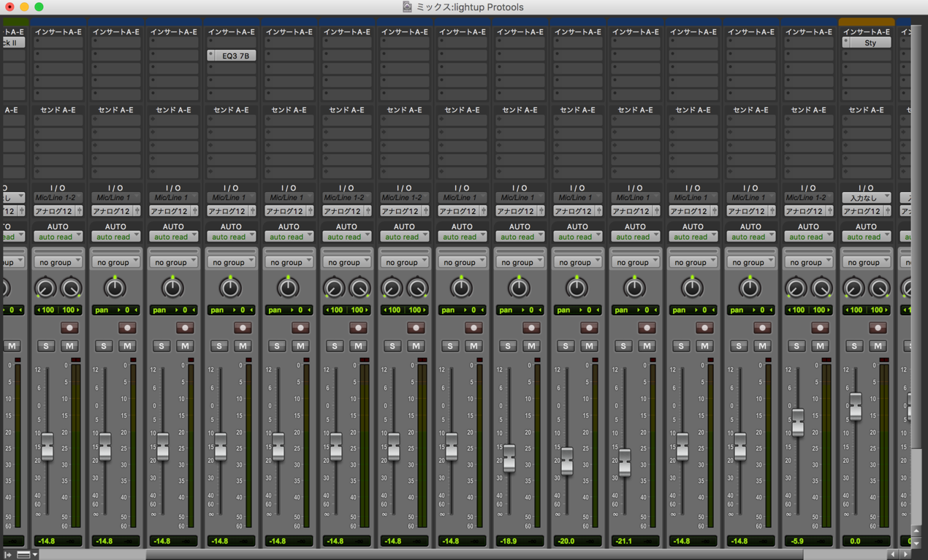Click the -20.0 volume readout

click(577, 541)
